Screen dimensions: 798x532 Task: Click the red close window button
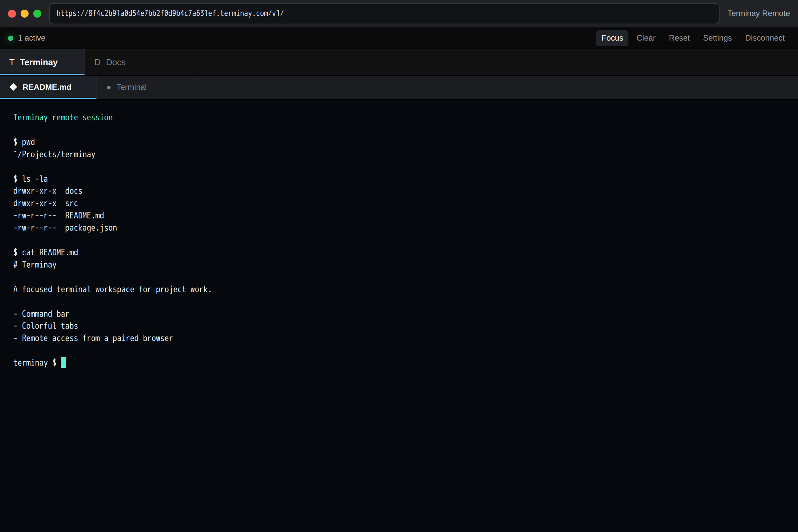pos(12,14)
